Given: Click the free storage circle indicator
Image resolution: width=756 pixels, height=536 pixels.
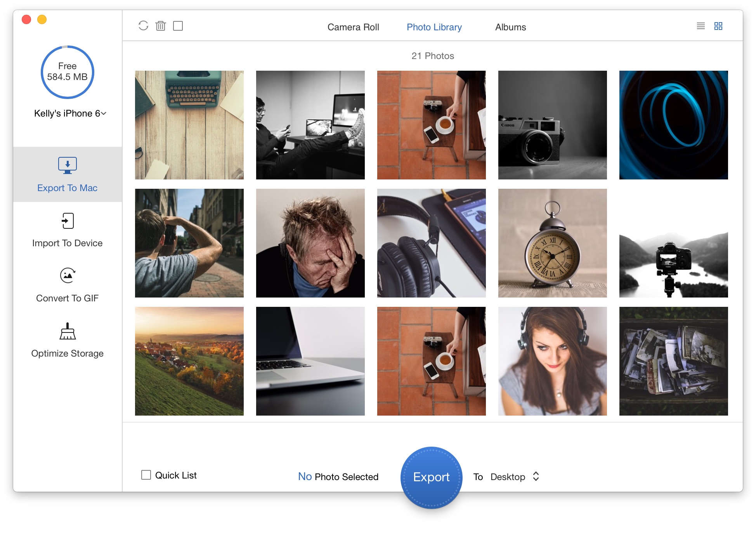Looking at the screenshot, I should [x=68, y=72].
